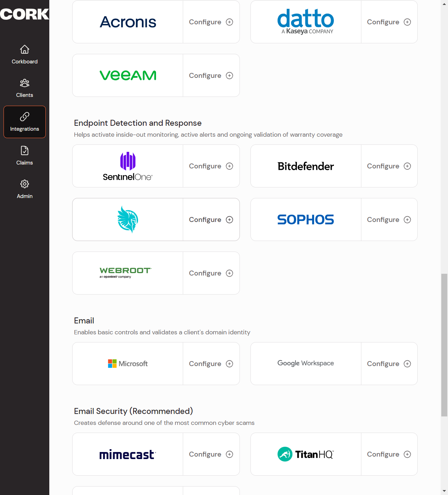448x495 pixels.
Task: Click the vertical scrollbar thumb
Action: (x=444, y=345)
